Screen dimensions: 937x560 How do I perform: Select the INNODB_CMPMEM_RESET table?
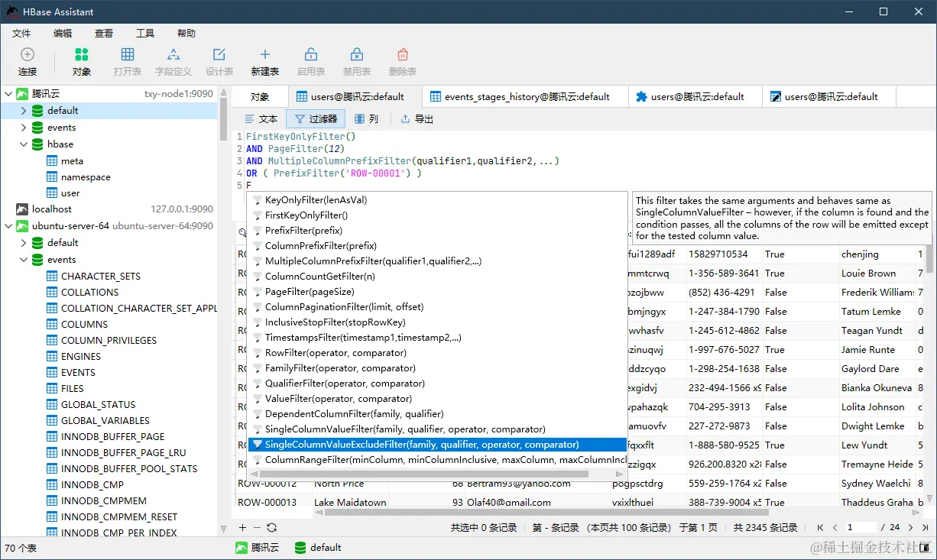click(x=119, y=516)
